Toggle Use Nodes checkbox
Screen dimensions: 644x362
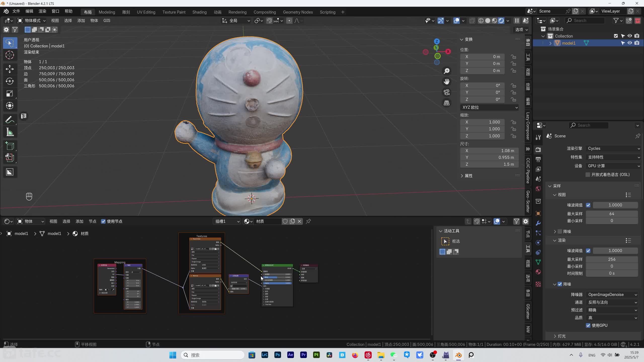pos(103,221)
